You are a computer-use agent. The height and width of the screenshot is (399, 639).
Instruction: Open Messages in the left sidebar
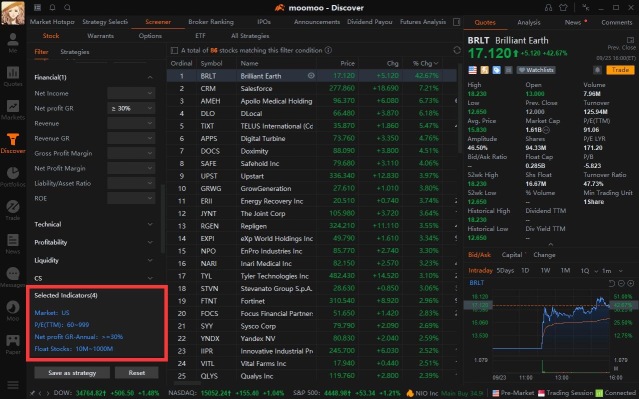click(x=13, y=277)
